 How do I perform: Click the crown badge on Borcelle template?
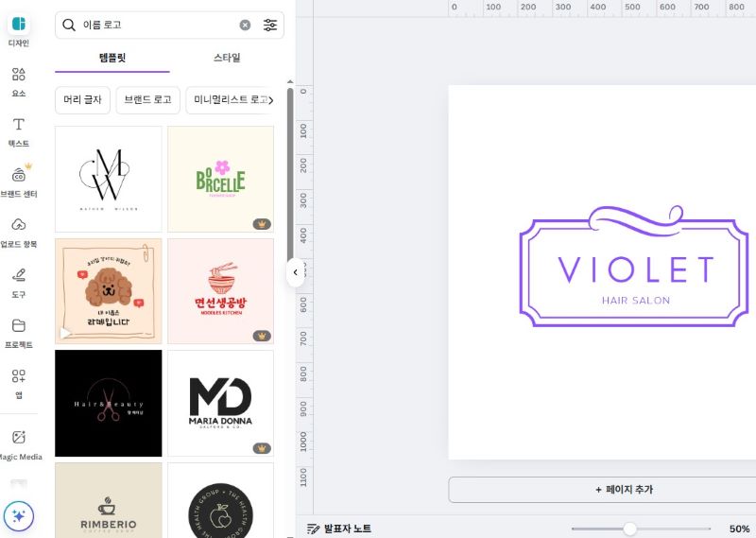tap(262, 224)
